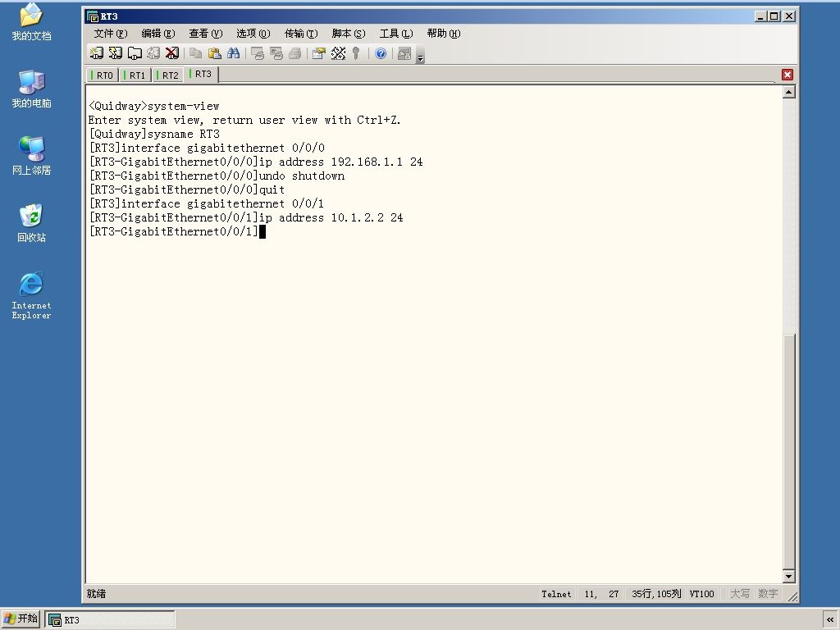
Task: Click the blue Help question icon
Action: 381,53
